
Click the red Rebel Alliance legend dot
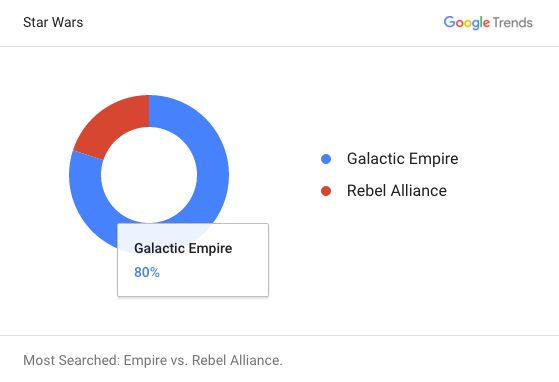tap(326, 191)
